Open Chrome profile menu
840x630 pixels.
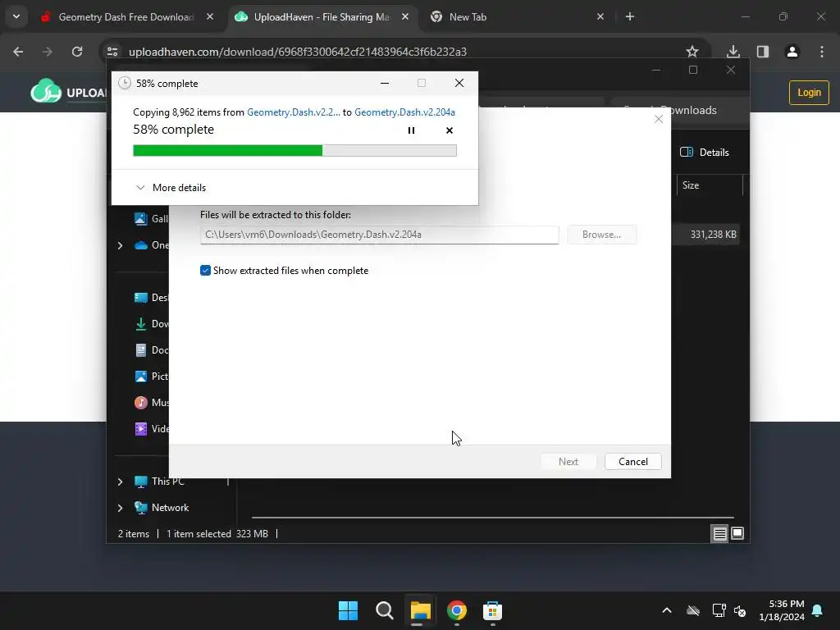click(x=792, y=52)
